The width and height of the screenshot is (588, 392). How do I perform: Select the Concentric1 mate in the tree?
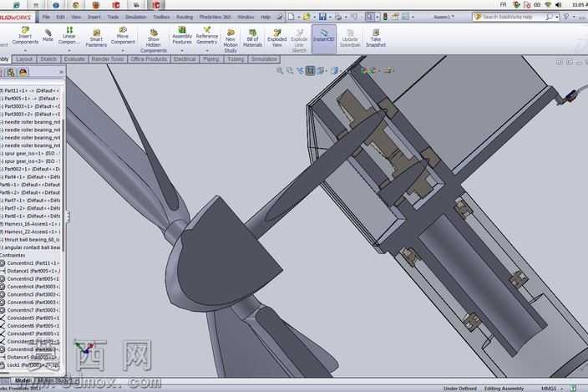tap(30, 263)
